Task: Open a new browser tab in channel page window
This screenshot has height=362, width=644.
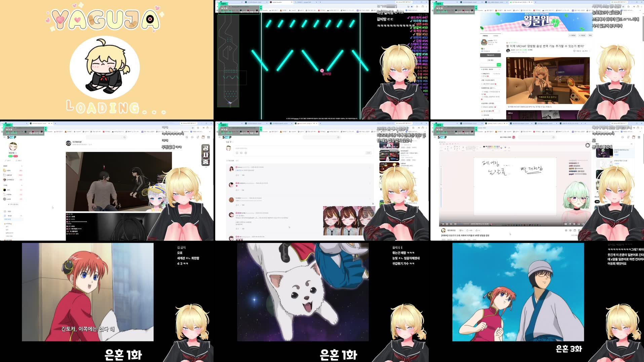Action: tap(55, 123)
